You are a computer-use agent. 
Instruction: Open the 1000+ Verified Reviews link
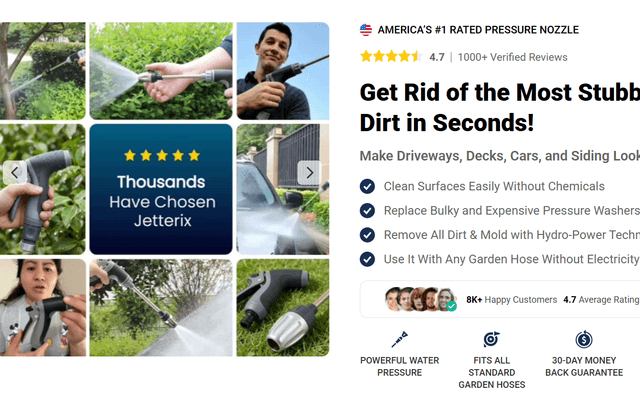point(512,57)
